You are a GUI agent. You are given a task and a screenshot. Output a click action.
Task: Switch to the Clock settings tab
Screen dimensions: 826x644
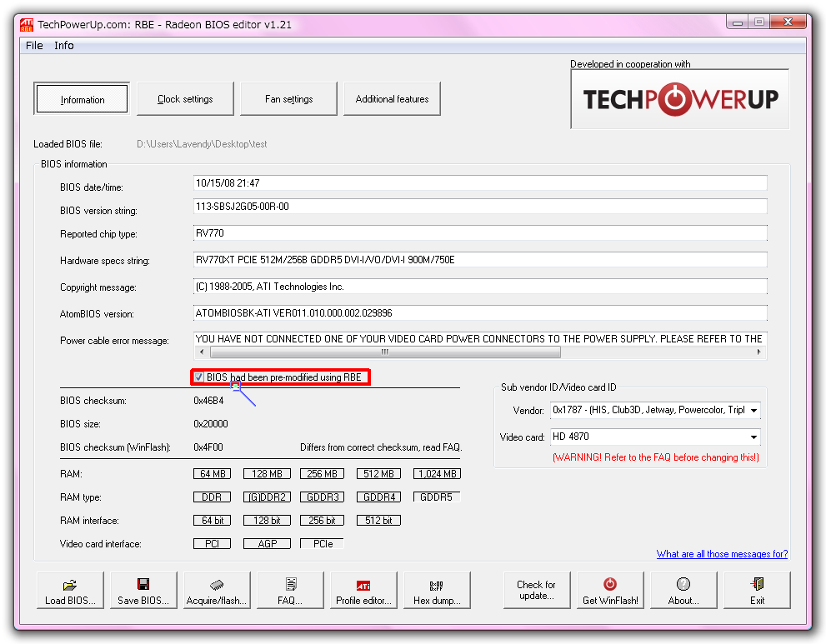[185, 98]
